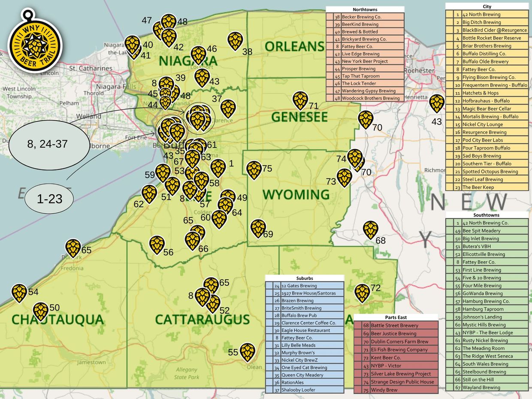Select the hop pin labeled 54
Image resolution: width=532 pixels, height=399 pixels.
pyautogui.click(x=19, y=293)
